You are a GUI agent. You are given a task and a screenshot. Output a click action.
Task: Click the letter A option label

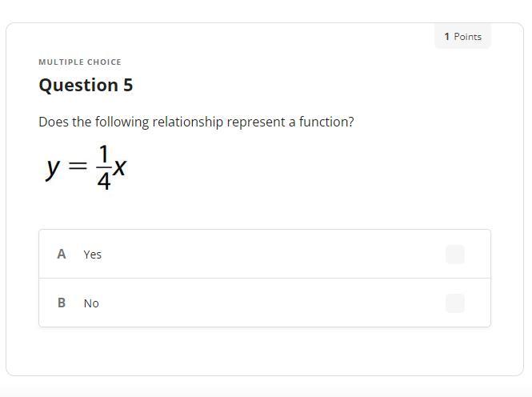(62, 255)
